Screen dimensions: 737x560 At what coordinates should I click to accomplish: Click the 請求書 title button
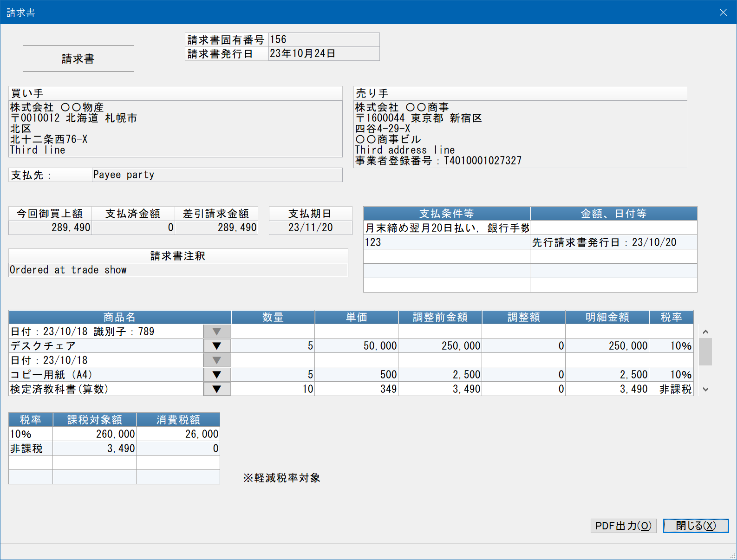click(x=78, y=59)
